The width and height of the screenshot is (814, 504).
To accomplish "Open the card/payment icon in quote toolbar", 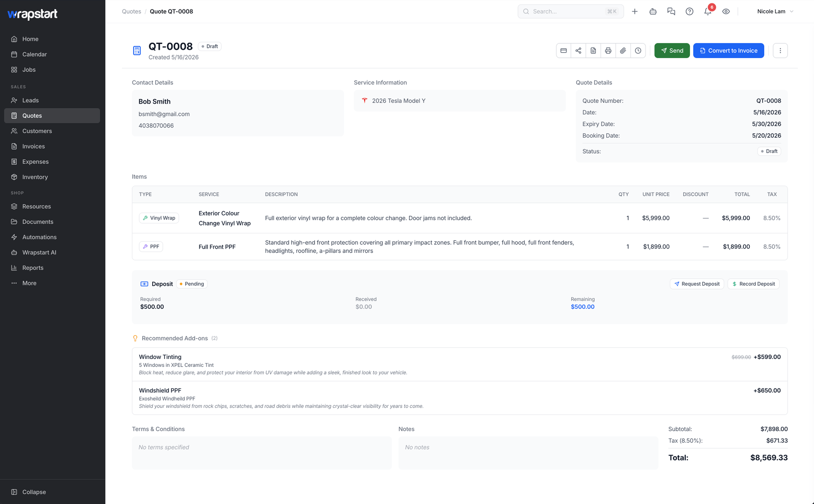I will 563,51.
